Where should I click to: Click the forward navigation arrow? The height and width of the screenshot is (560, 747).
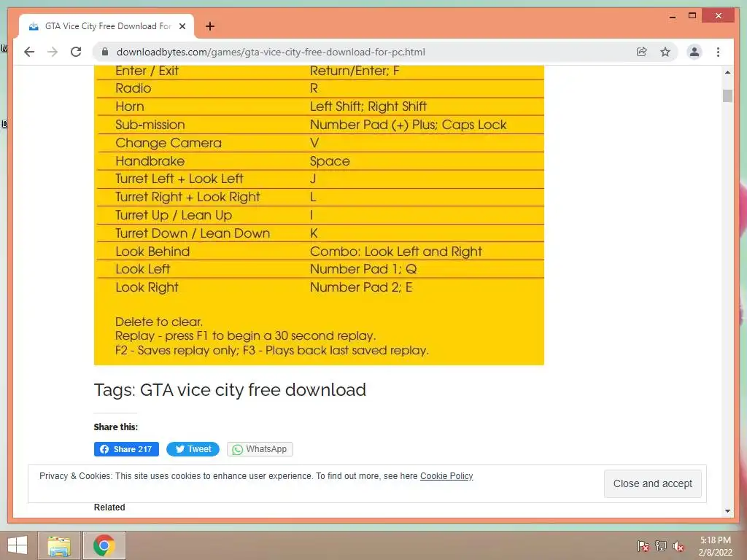pyautogui.click(x=53, y=52)
